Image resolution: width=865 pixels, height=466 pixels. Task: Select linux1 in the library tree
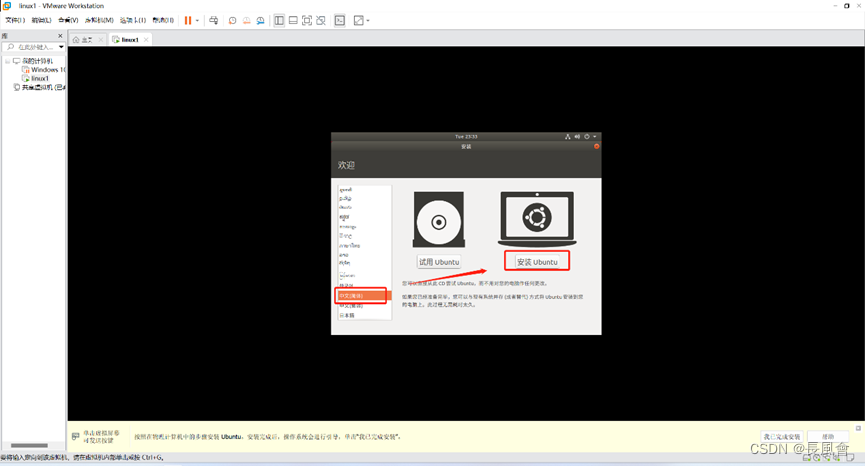[40, 78]
